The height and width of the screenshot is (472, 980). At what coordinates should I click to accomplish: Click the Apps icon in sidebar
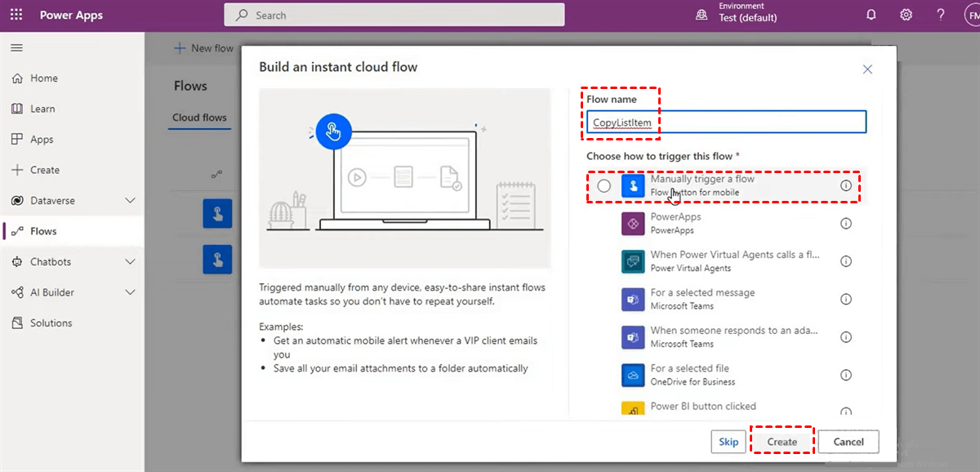pos(16,140)
